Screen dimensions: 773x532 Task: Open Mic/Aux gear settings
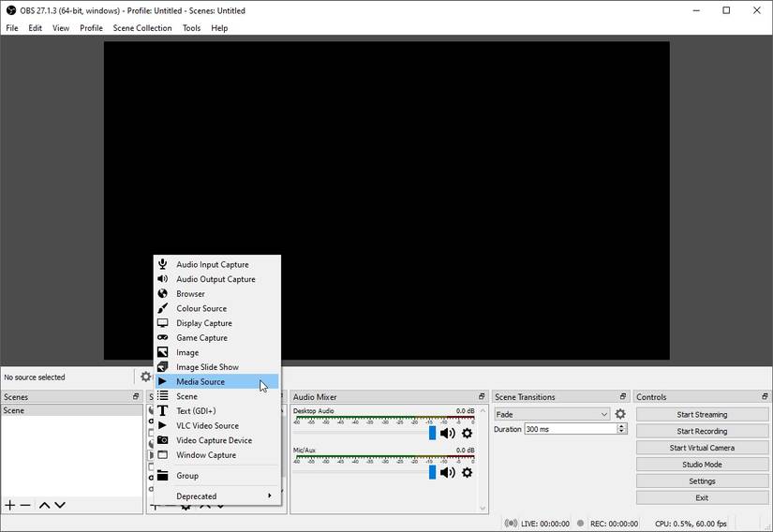(467, 472)
